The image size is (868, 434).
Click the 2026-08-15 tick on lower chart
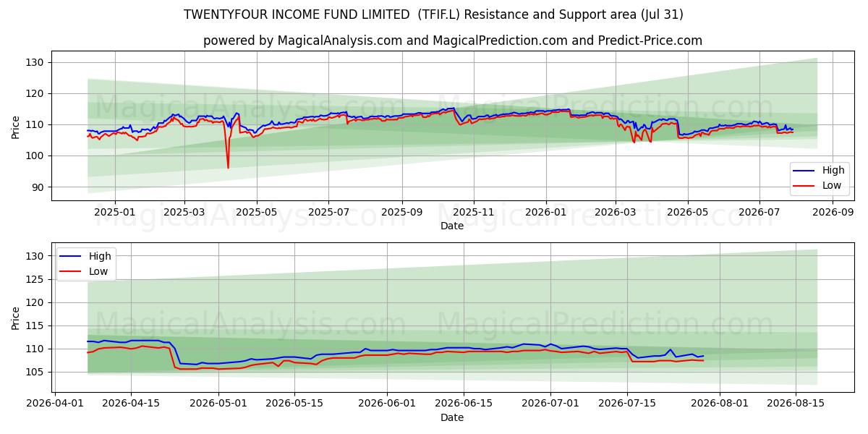tap(795, 404)
